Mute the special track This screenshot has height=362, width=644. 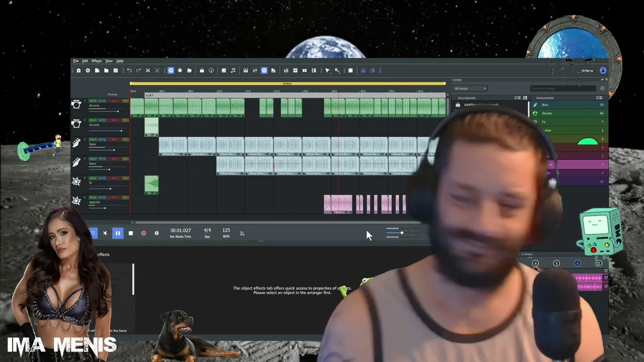pyautogui.click(x=102, y=198)
